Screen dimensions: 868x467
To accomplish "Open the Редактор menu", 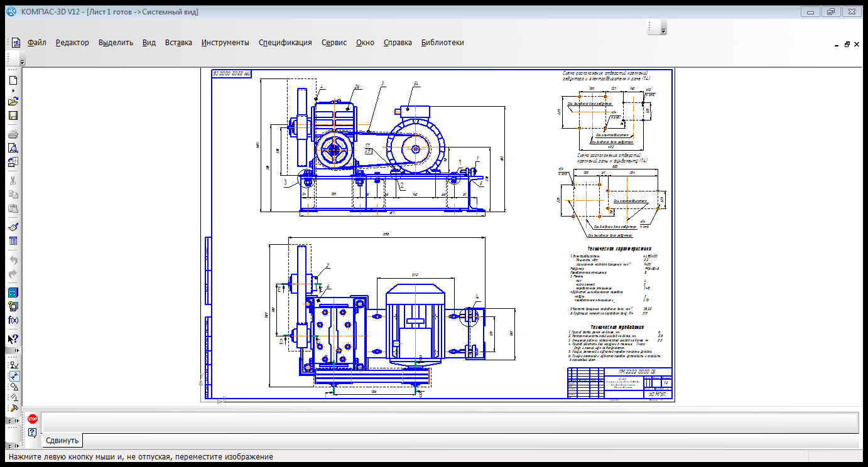I will [72, 43].
